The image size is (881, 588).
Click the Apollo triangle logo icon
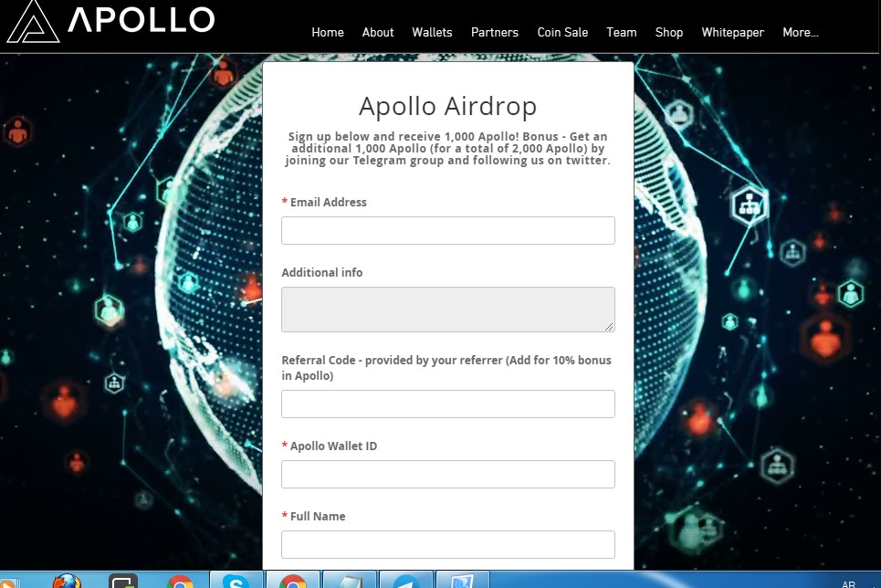33,21
